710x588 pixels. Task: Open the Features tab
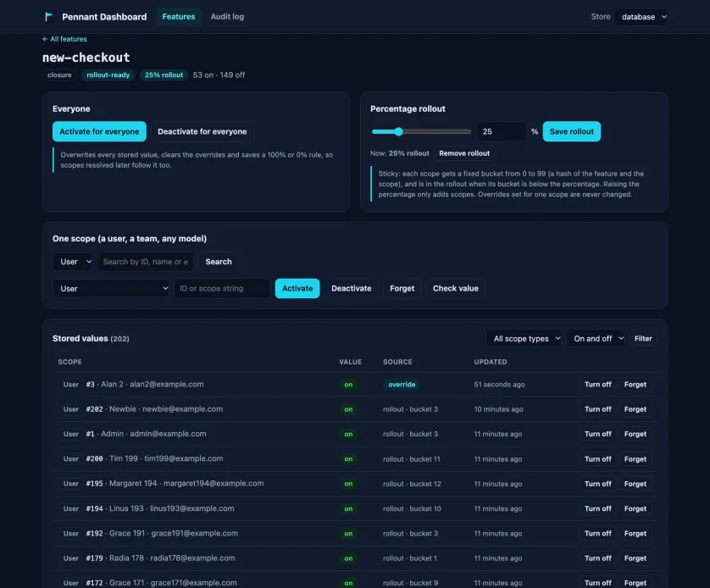click(x=179, y=17)
